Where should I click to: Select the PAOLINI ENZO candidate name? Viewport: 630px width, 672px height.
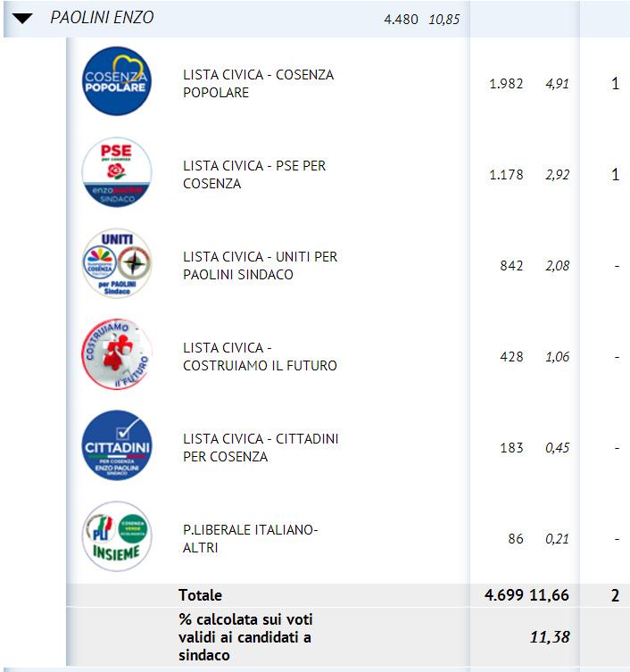coord(102,18)
